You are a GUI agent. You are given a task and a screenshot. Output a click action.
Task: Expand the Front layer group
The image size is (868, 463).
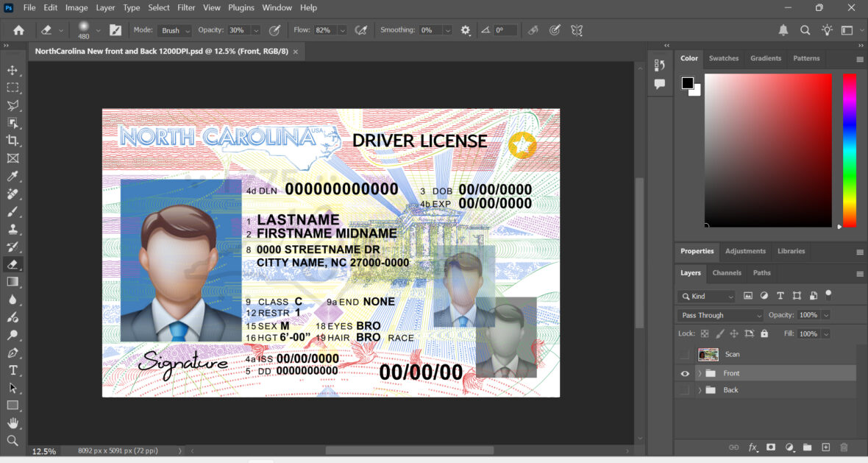(x=698, y=373)
